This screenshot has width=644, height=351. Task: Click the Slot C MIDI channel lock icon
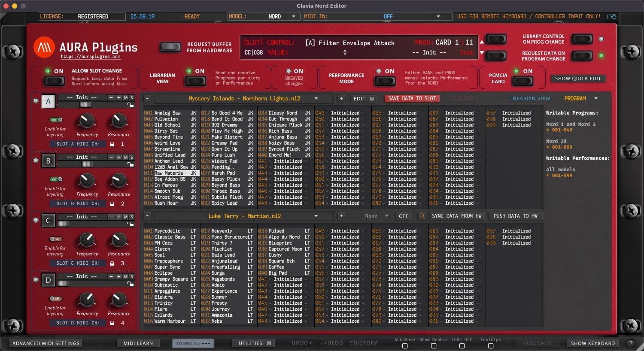(x=112, y=263)
